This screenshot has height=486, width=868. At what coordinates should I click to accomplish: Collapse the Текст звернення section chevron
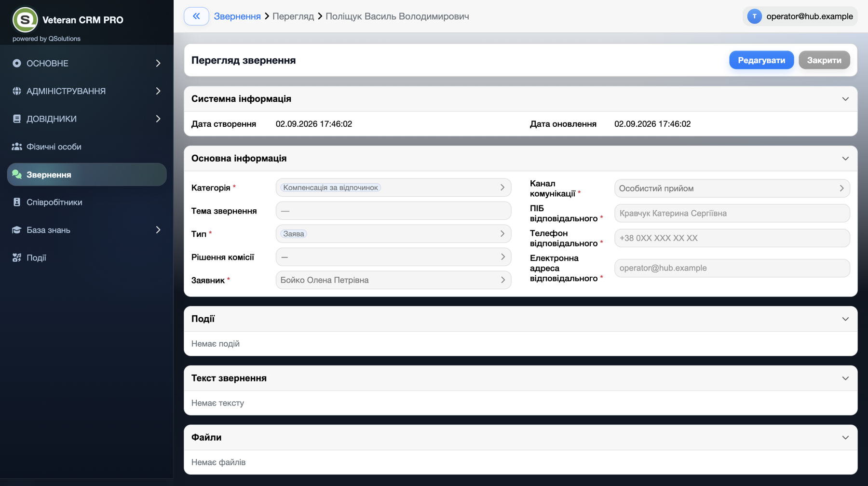845,378
